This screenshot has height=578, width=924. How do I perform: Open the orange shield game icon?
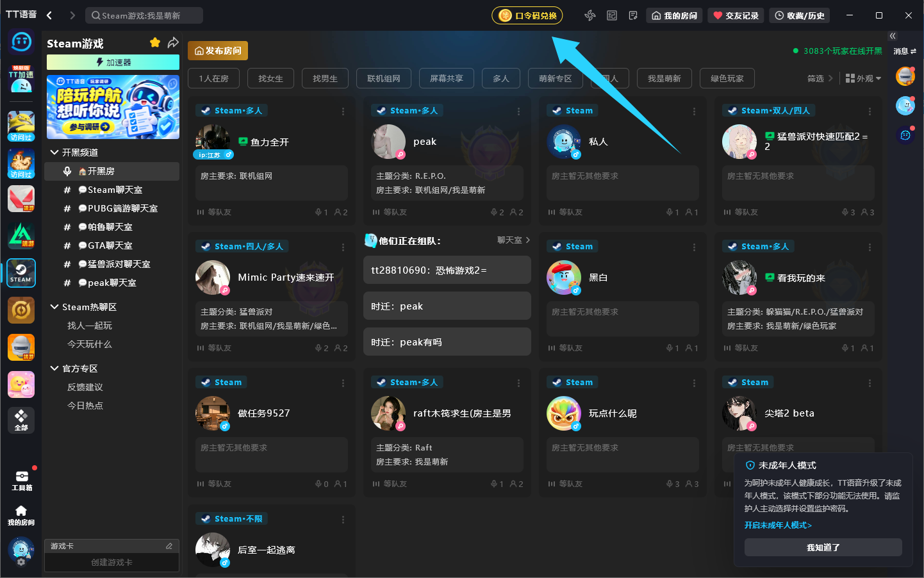tap(21, 310)
